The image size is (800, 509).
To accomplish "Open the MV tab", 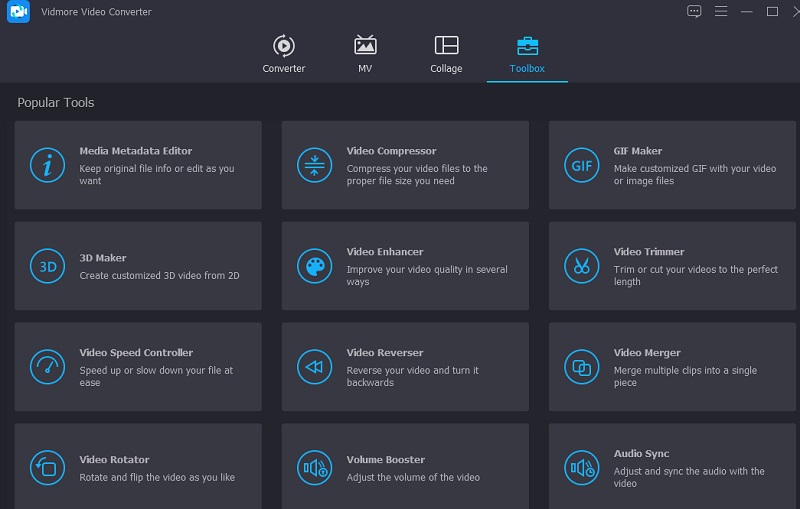I will coord(365,54).
